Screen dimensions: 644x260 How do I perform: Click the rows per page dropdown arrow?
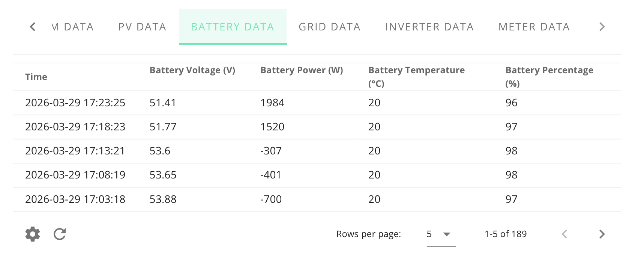pyautogui.click(x=446, y=234)
